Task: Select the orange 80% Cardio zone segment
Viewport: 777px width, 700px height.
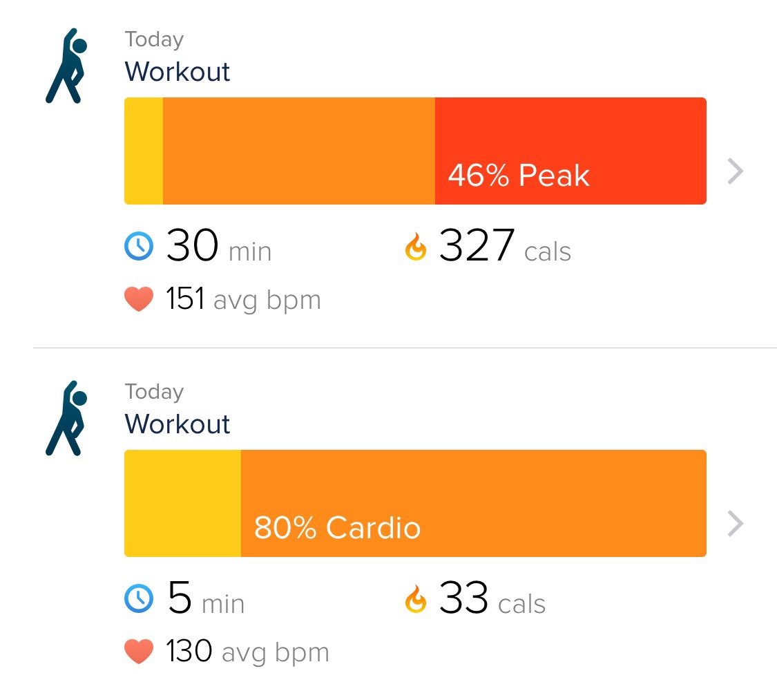Action: click(x=473, y=503)
